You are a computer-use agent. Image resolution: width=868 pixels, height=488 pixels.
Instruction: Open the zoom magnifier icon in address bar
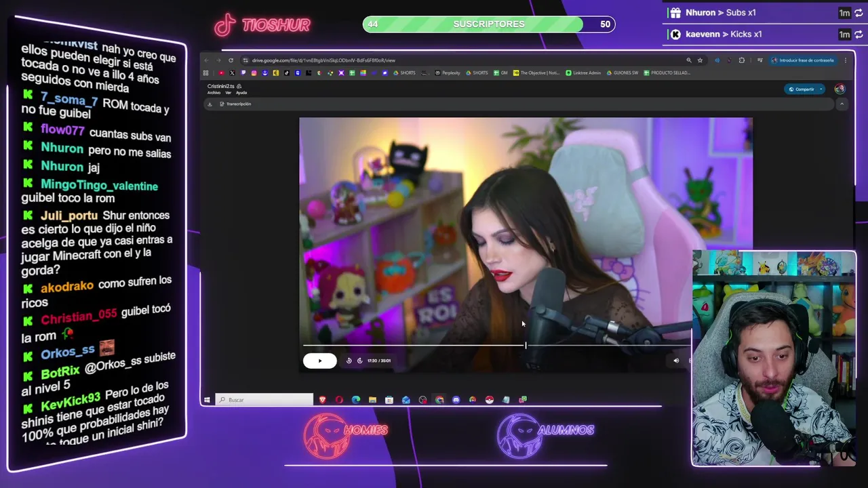click(x=689, y=60)
